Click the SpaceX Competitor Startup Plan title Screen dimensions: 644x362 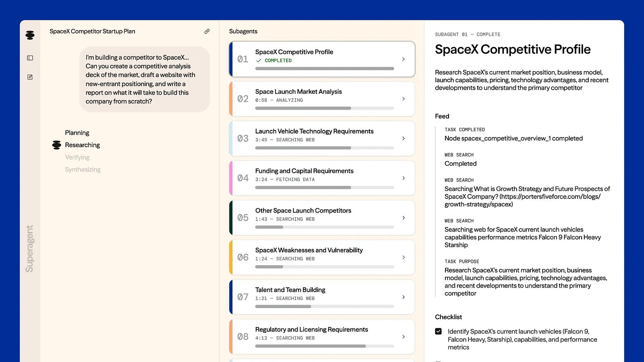92,31
